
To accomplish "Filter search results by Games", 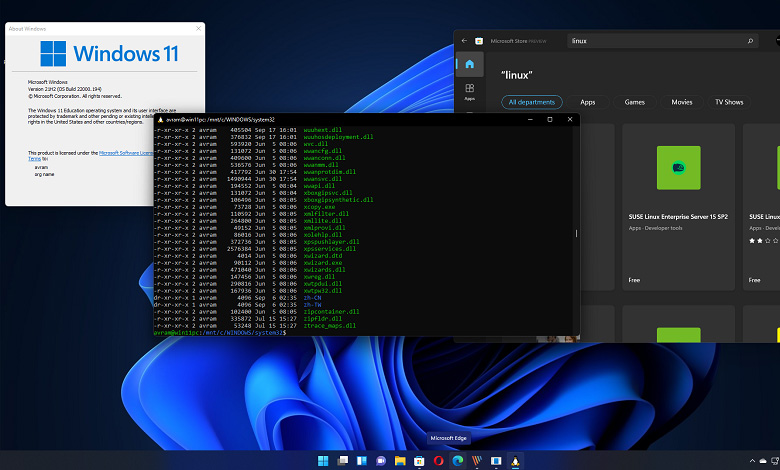I will coord(635,102).
